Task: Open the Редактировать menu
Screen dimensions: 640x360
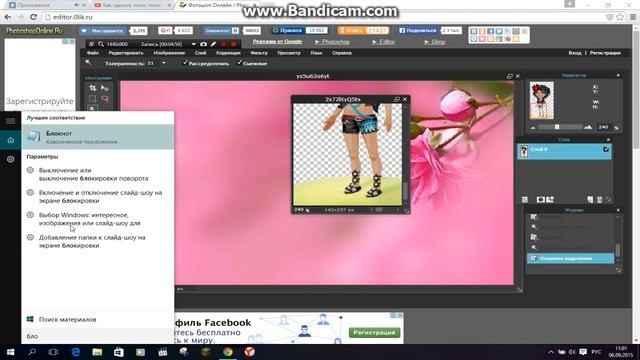Action: tap(126, 53)
